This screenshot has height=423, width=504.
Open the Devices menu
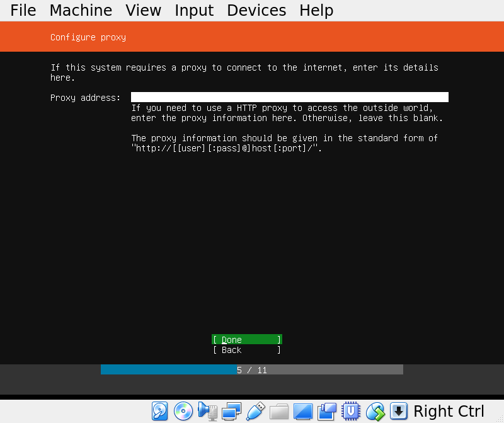256,11
